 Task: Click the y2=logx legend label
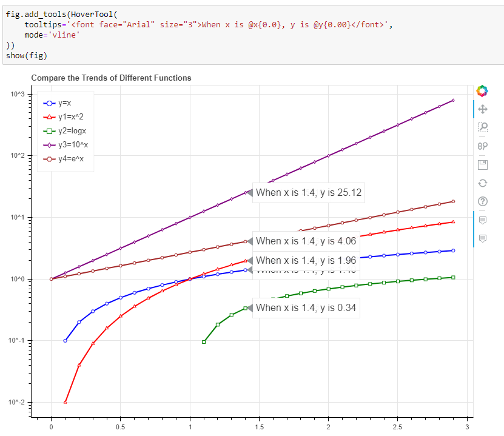[72, 131]
